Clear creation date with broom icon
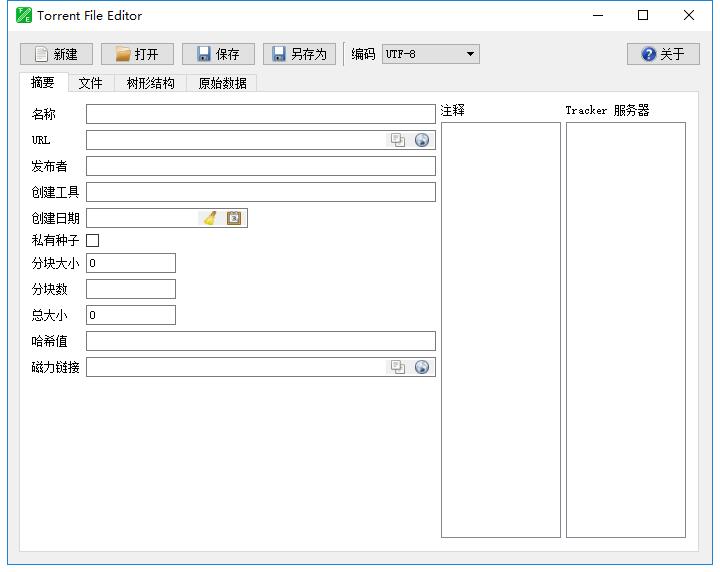Screen dimensions: 720x572 point(210,218)
